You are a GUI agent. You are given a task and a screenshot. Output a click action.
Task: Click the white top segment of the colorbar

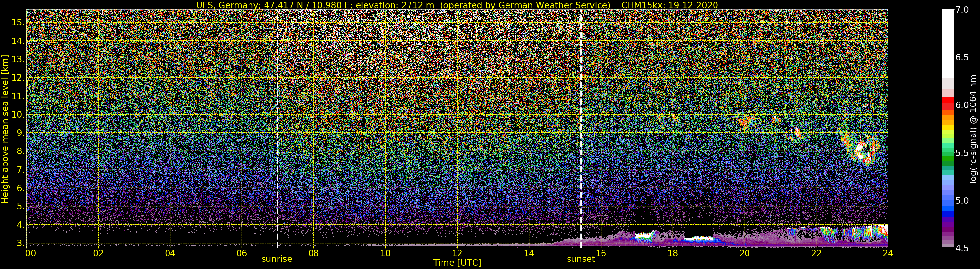pos(947,44)
